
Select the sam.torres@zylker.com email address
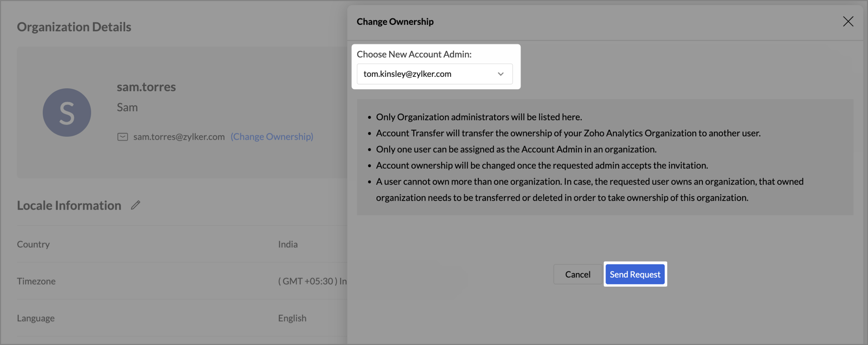pos(179,137)
